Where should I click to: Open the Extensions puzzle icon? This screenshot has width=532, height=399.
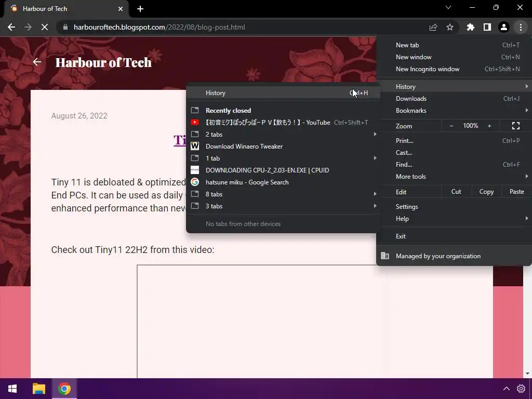(x=471, y=27)
